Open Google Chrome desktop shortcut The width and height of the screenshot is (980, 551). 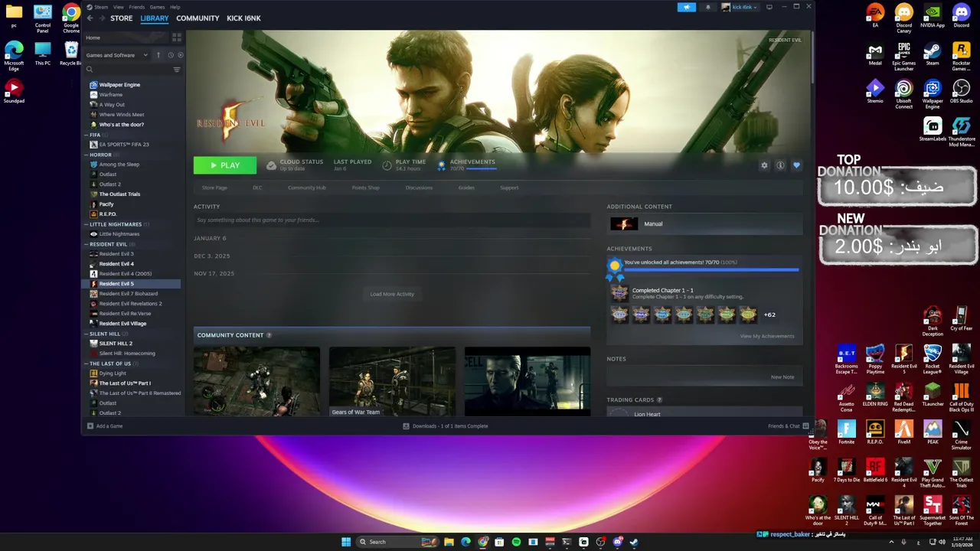click(71, 18)
